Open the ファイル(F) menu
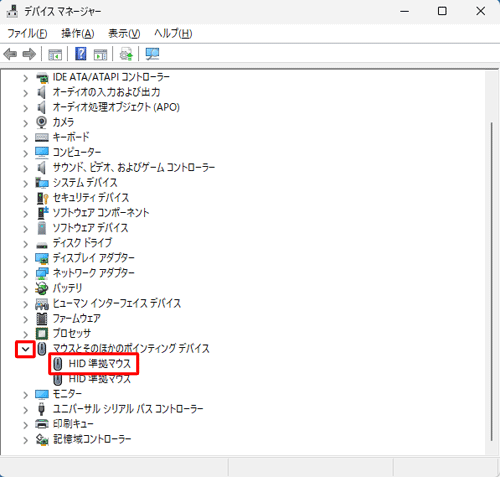Viewport: 500px width, 477px height. [x=27, y=33]
